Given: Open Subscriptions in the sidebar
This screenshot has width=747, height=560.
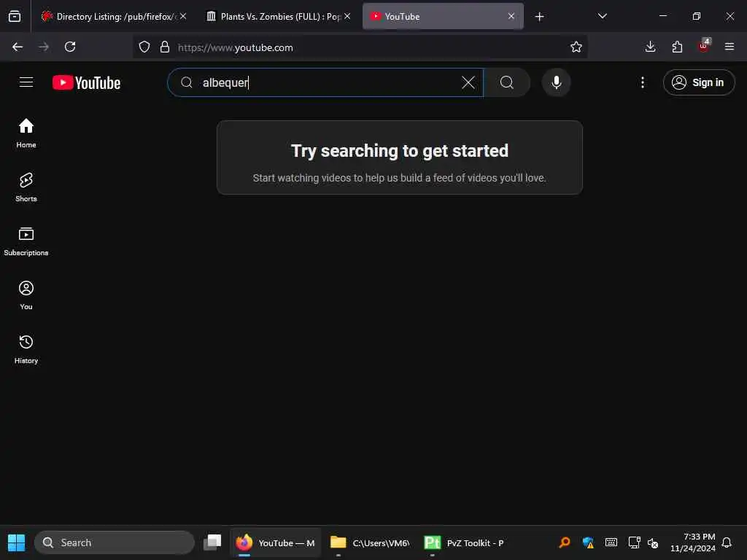Looking at the screenshot, I should [x=26, y=241].
